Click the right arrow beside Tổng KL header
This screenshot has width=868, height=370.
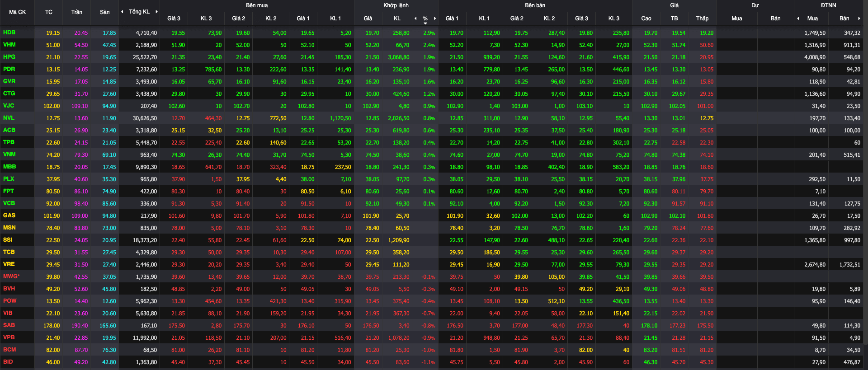click(156, 12)
